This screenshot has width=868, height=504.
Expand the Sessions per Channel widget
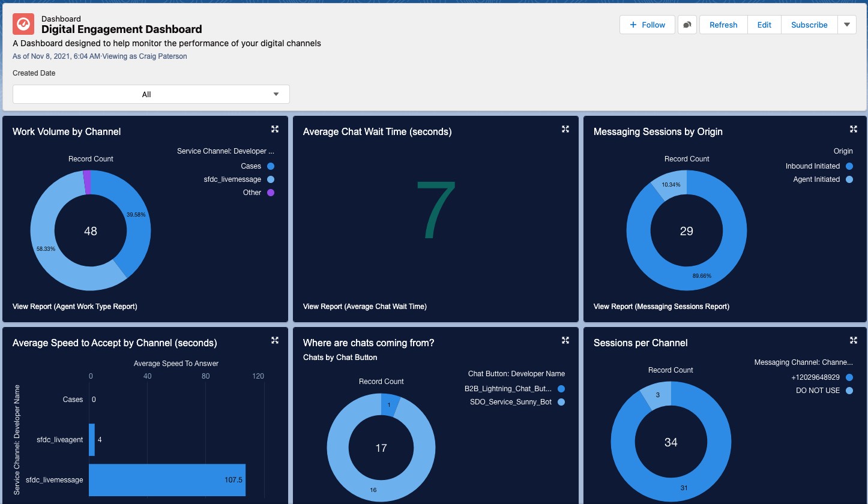click(x=853, y=340)
